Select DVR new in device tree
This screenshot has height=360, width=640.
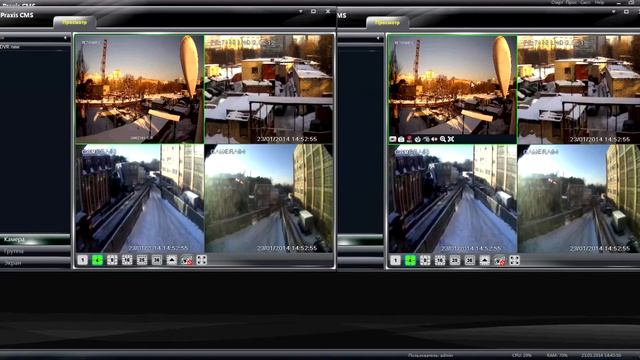click(x=10, y=47)
